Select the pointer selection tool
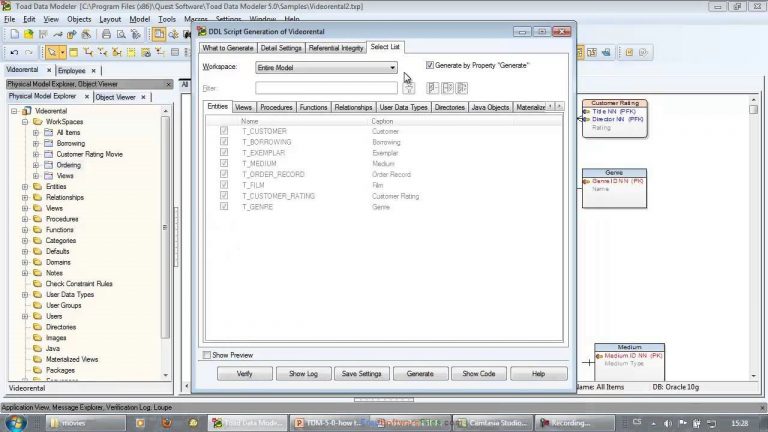 [x=51, y=52]
